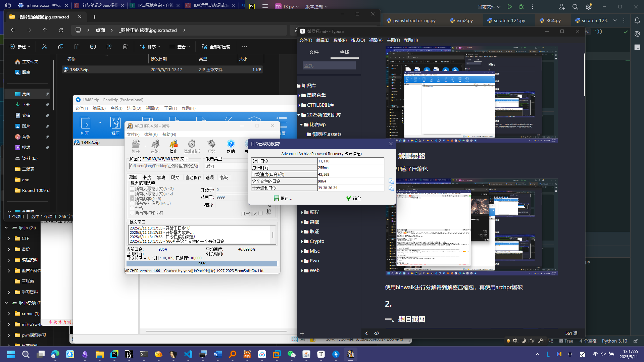
Task: Open the 当前文件 run configuration dropdown
Action: click(x=489, y=7)
